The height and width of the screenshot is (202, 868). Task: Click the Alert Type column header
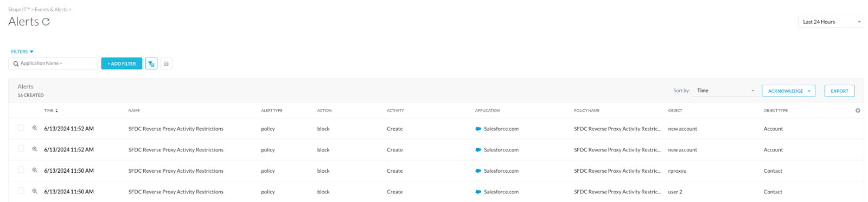272,110
